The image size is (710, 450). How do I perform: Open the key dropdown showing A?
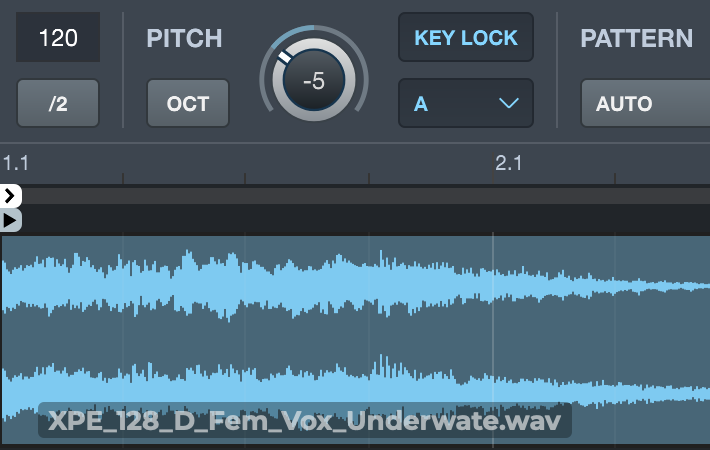point(466,103)
